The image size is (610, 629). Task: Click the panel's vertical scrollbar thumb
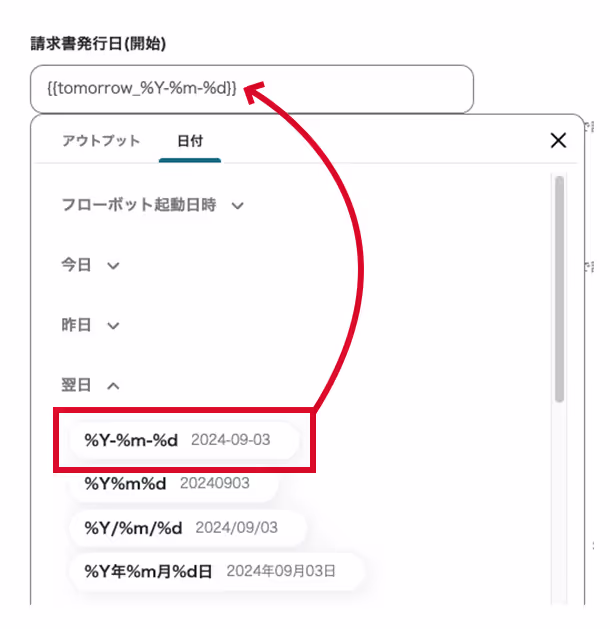click(559, 289)
